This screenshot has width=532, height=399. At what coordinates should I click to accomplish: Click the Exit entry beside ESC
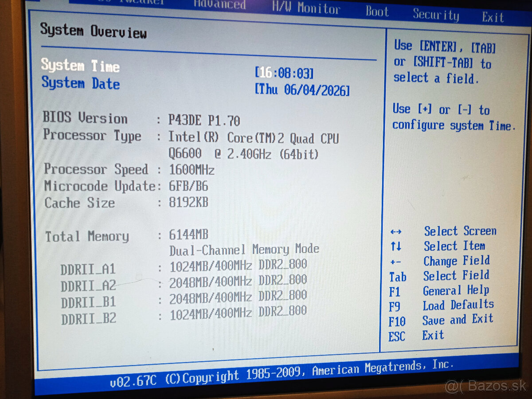click(x=433, y=335)
